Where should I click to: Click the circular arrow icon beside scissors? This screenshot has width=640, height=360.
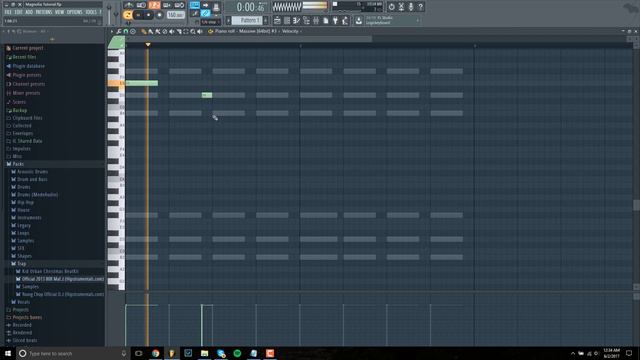[x=391, y=7]
